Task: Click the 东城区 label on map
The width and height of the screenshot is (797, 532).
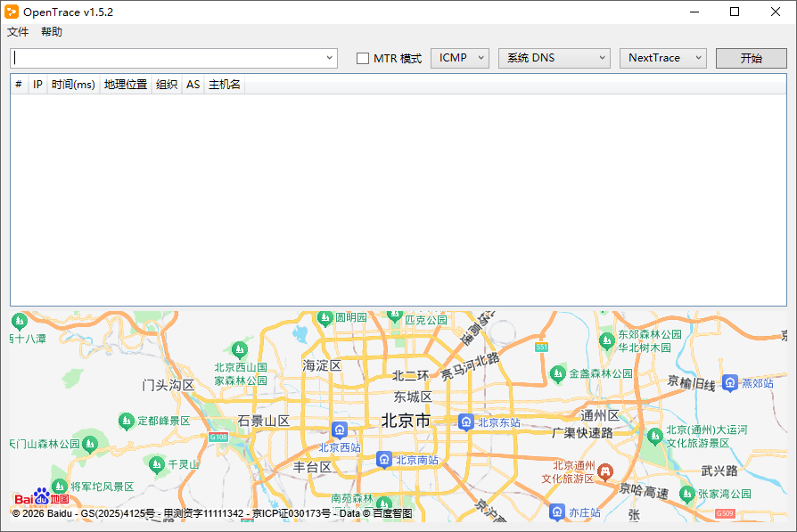Action: click(x=413, y=397)
